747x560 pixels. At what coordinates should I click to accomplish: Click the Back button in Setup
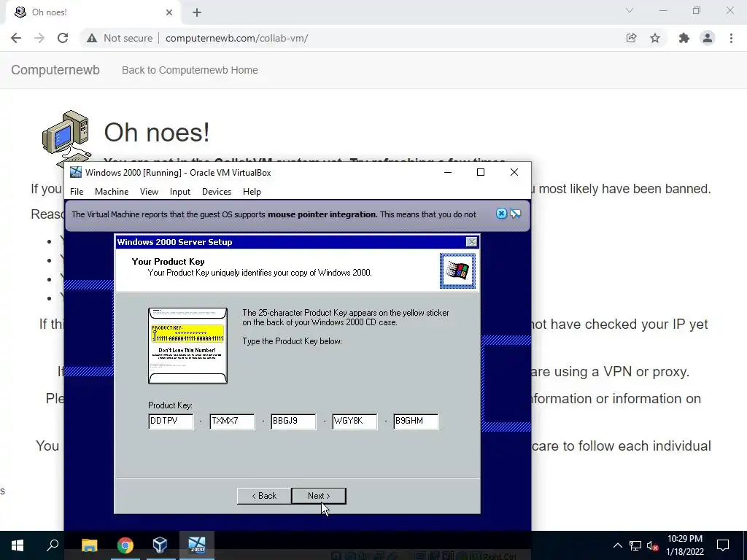coord(264,496)
